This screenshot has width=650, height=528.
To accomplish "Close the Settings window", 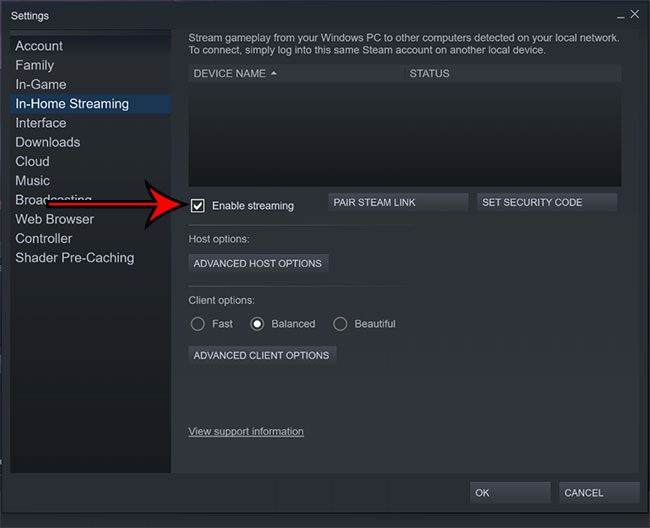I will (635, 15).
